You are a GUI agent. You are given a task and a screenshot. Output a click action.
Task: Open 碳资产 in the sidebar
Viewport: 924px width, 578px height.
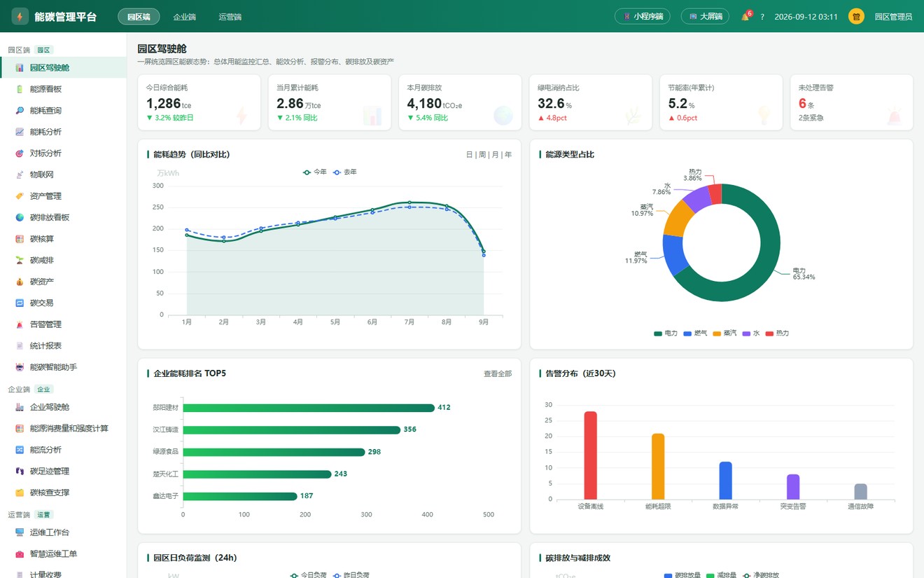pyautogui.click(x=63, y=282)
